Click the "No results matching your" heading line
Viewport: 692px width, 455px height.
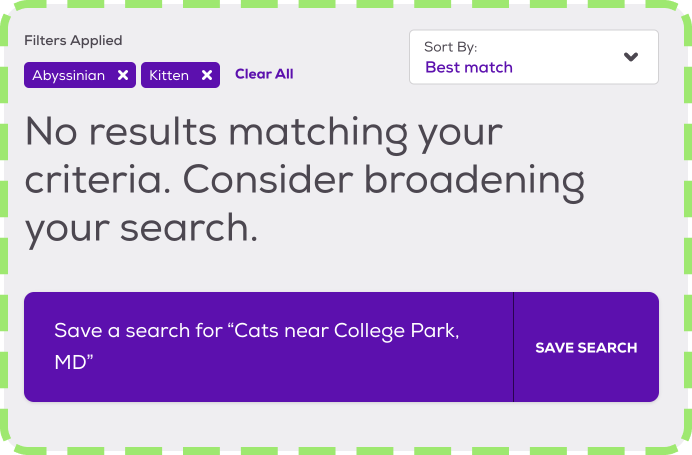coord(263,133)
